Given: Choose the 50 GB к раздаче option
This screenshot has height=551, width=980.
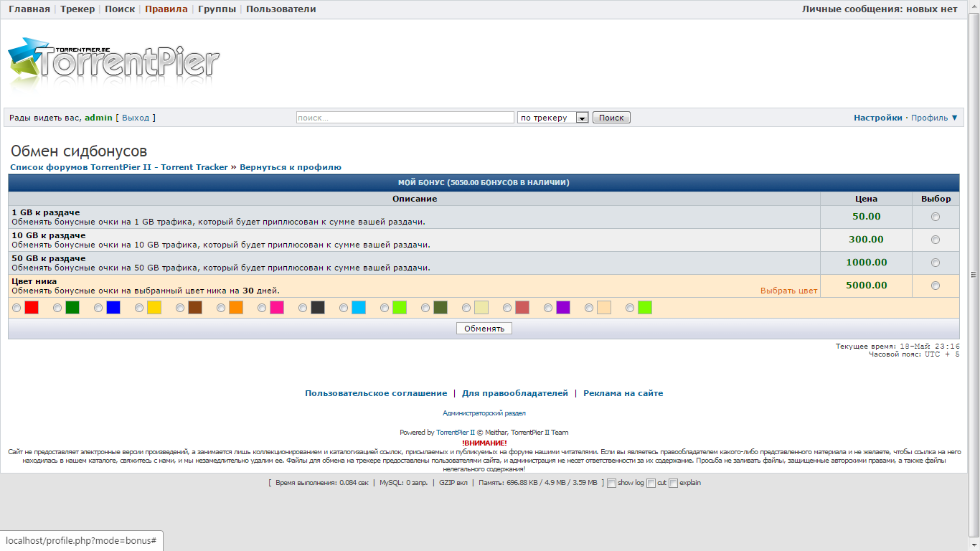Looking at the screenshot, I should 935,263.
